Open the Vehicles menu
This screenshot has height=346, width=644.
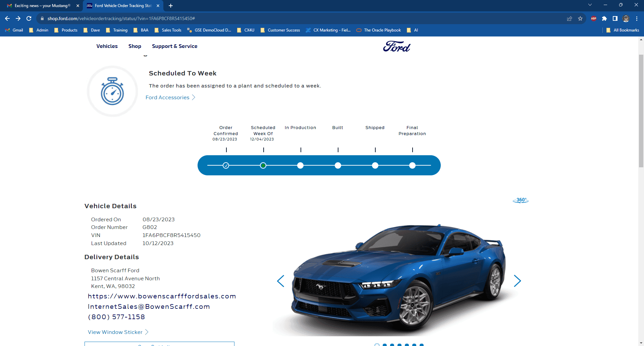[107, 46]
